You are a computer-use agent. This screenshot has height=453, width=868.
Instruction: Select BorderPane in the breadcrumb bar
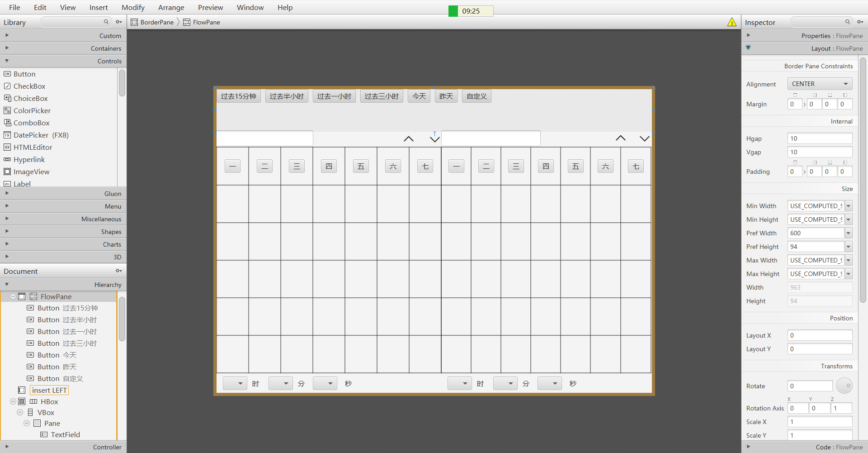tap(152, 22)
